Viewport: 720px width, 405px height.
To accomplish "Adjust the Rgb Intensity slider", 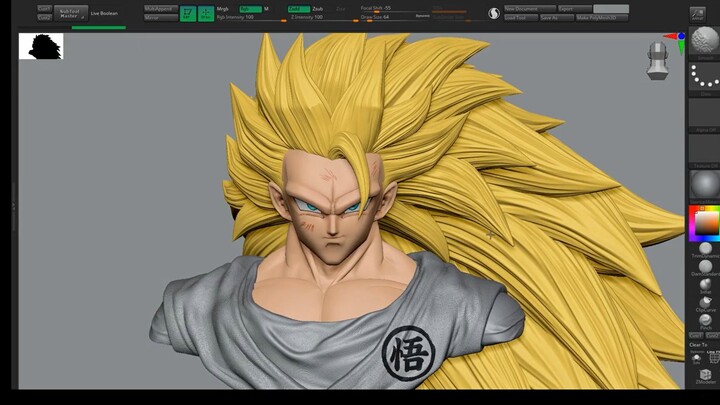I will pyautogui.click(x=251, y=17).
